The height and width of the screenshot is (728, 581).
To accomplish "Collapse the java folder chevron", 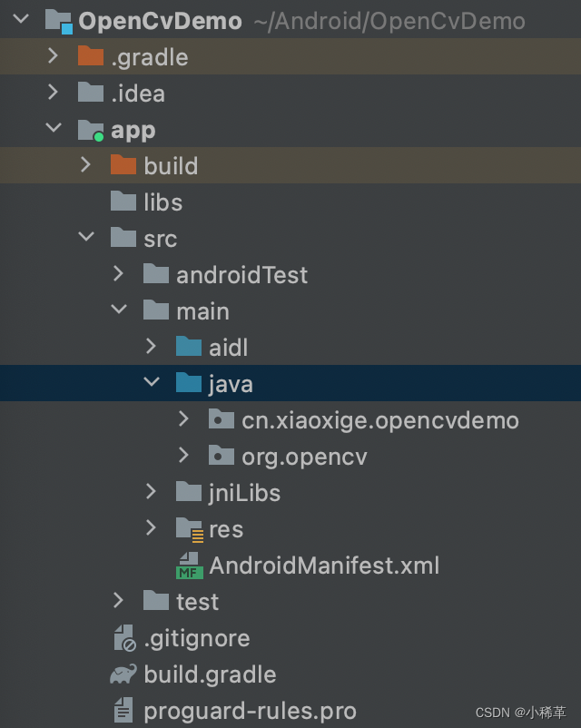I will click(151, 383).
